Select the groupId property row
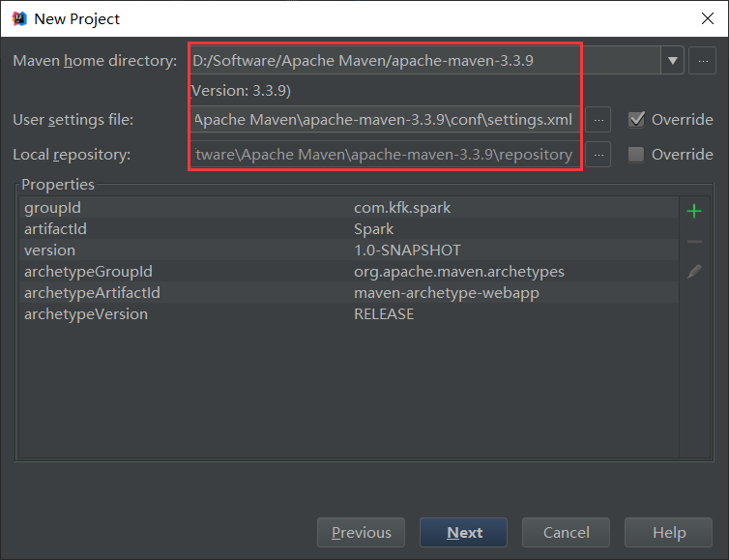 (349, 207)
